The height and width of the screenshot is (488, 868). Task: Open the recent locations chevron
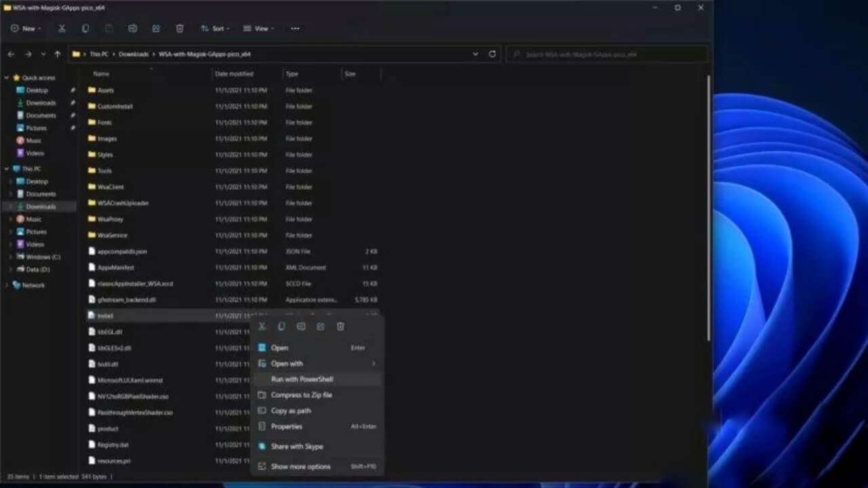[43, 54]
